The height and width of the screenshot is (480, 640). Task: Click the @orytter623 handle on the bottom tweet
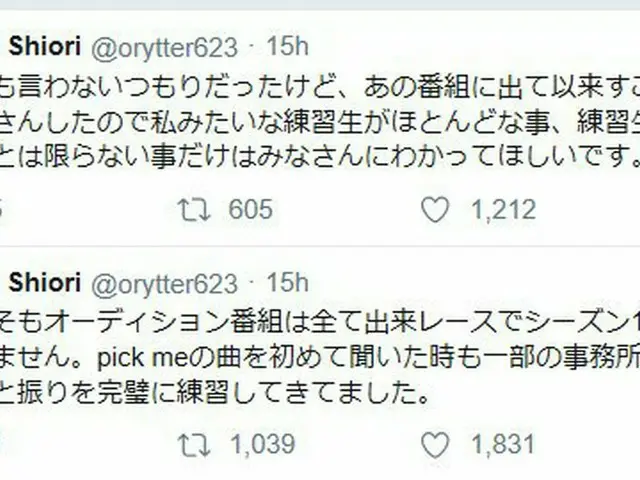(x=165, y=283)
